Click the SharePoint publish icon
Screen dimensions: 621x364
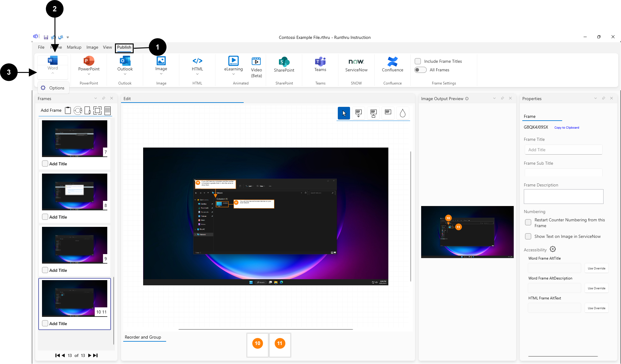pos(284,62)
